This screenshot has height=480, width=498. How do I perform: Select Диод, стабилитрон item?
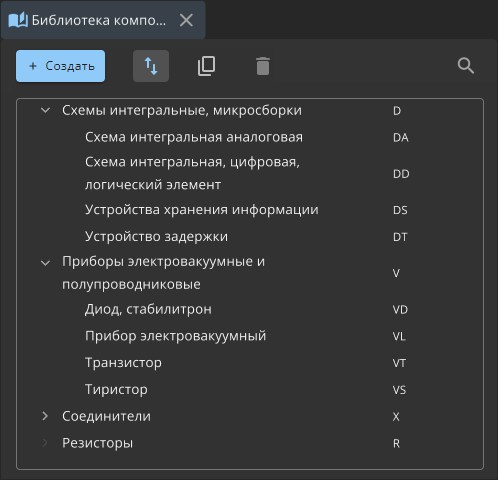[148, 309]
